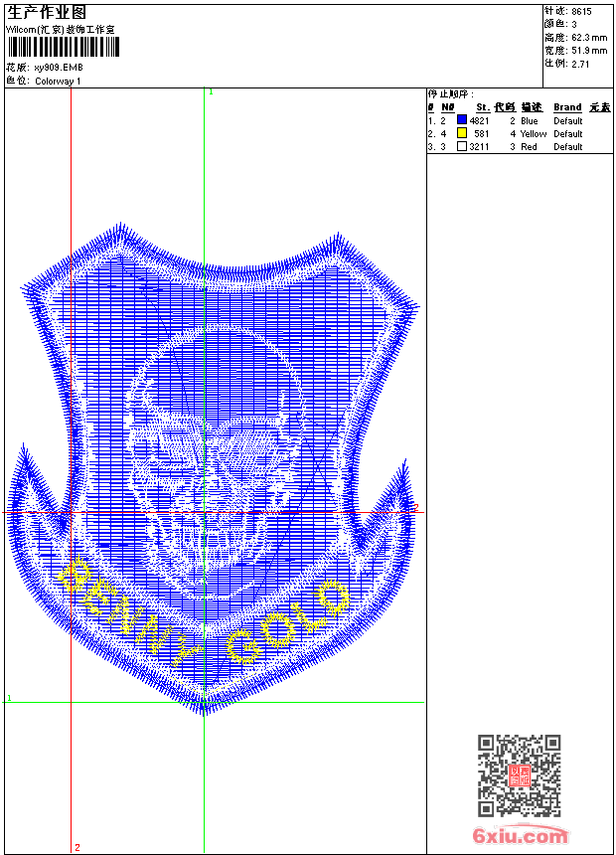Click stitch count 3211 in the Red row

pos(479,147)
